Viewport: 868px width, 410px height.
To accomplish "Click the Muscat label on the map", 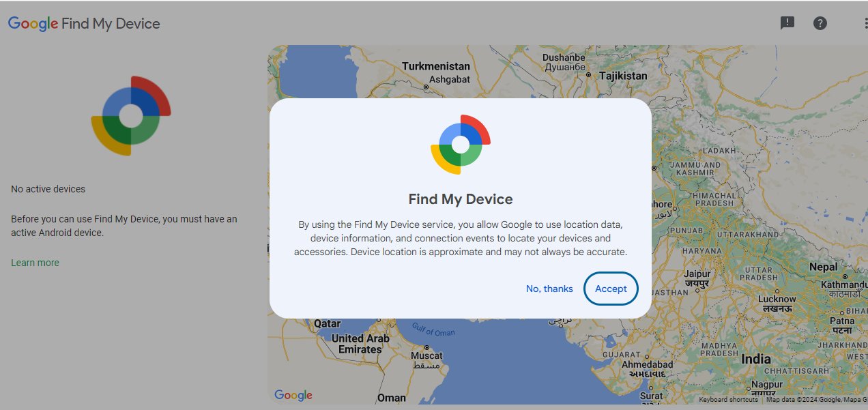I will (426, 355).
